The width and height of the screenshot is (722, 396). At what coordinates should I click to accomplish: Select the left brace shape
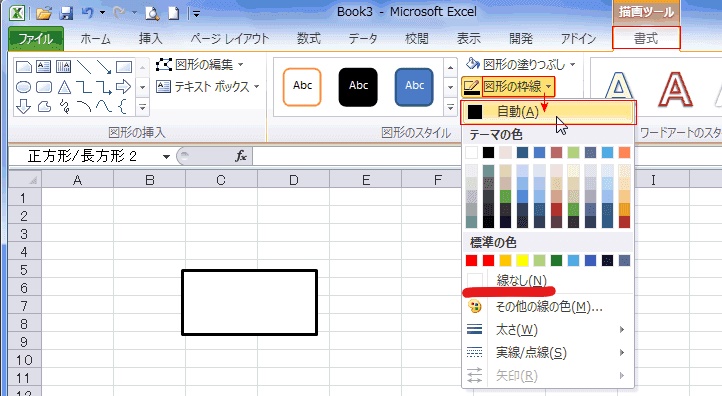(x=122, y=107)
